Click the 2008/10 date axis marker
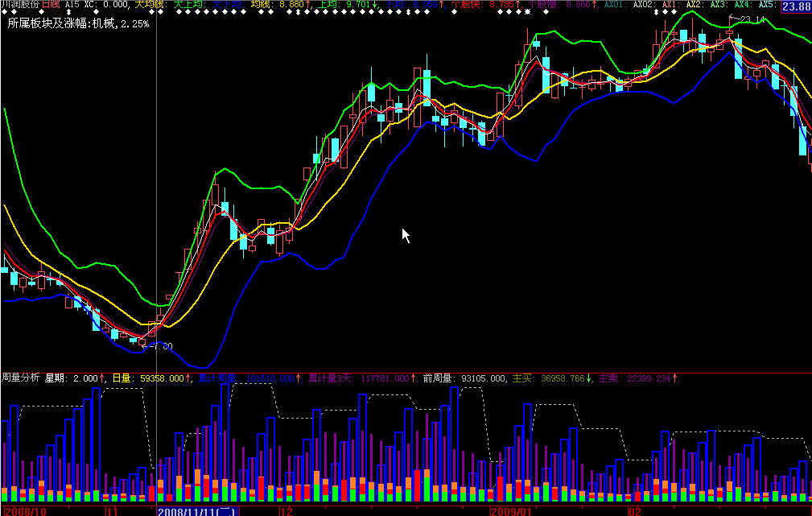Viewport: 812px width, 516px height. tap(25, 511)
